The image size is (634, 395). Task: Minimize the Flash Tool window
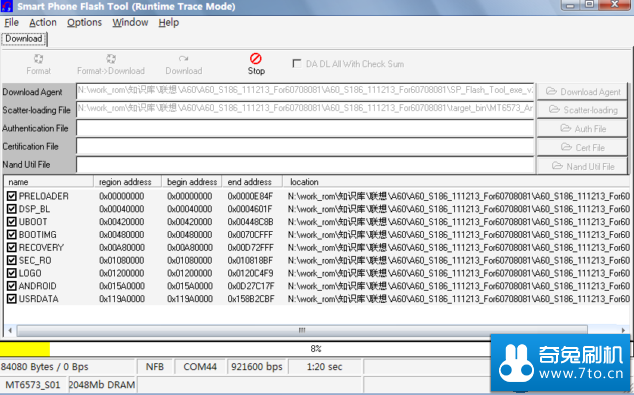(x=571, y=5)
